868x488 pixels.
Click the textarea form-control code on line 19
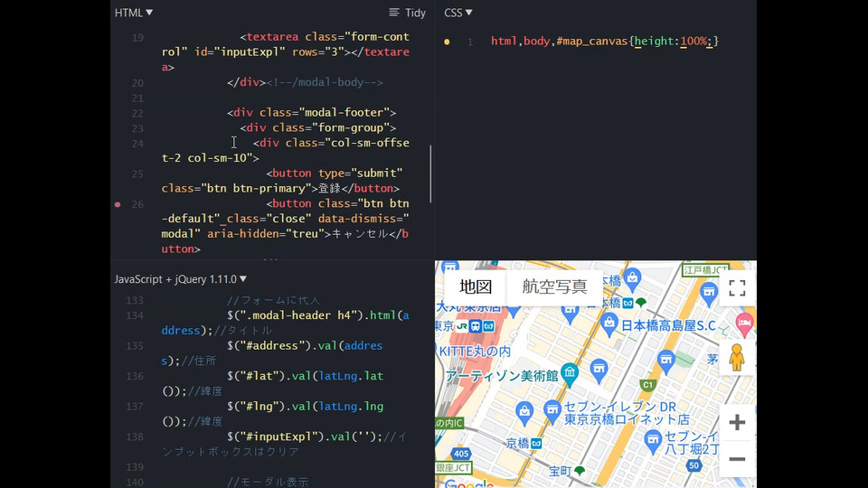click(286, 52)
